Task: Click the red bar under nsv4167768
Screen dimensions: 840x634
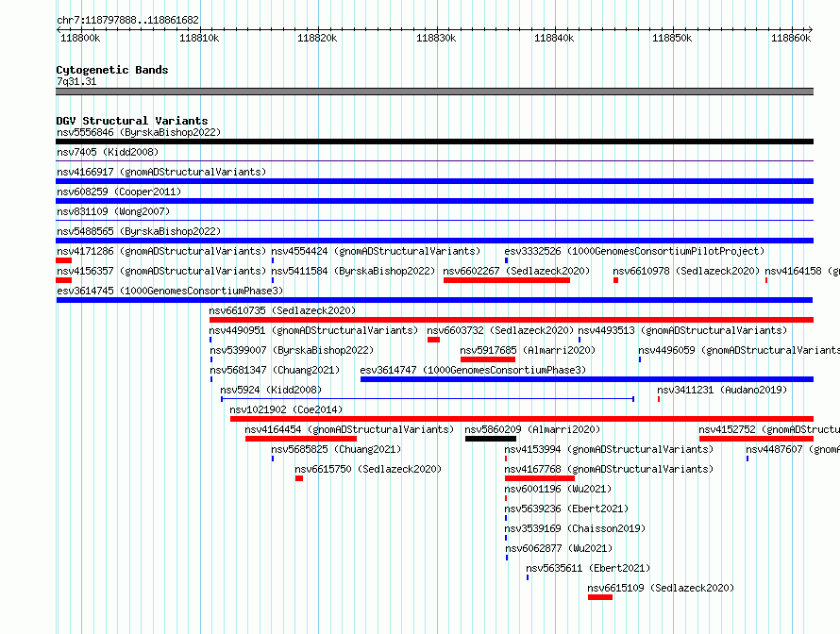Action: click(x=540, y=478)
